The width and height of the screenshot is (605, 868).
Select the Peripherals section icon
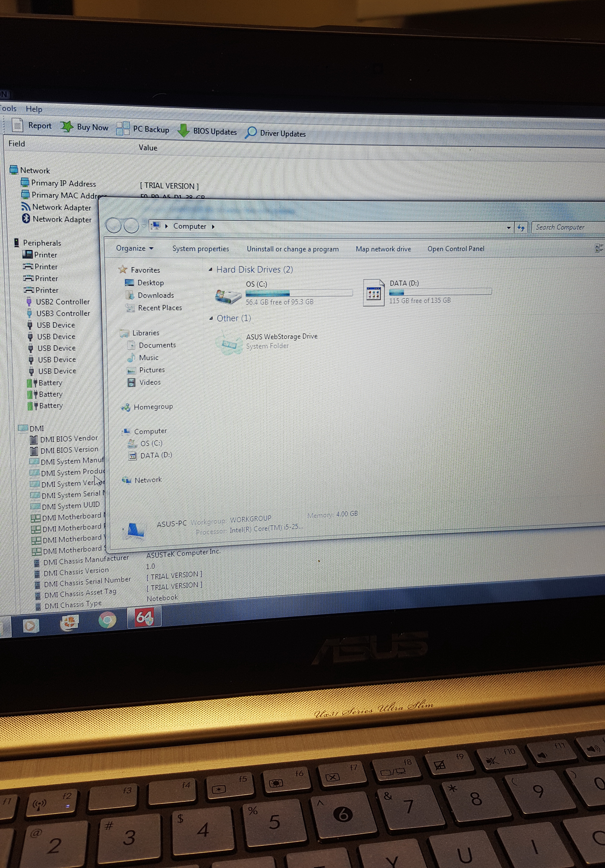coord(17,242)
